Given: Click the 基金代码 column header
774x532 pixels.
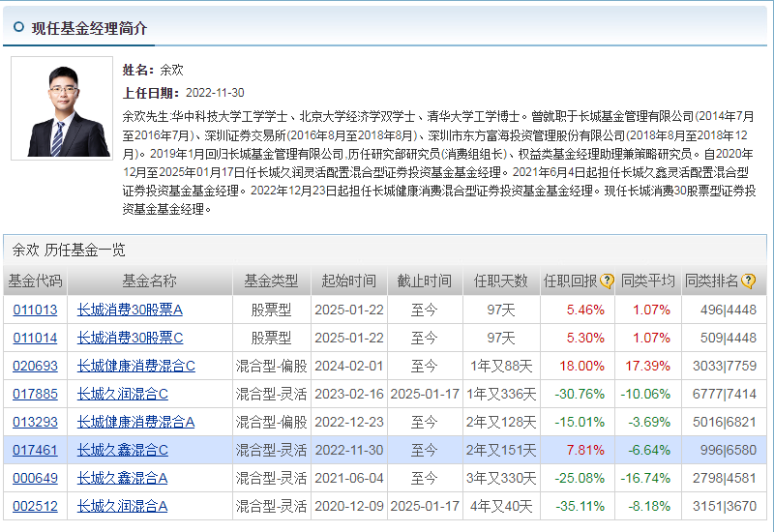Looking at the screenshot, I should pos(35,281).
